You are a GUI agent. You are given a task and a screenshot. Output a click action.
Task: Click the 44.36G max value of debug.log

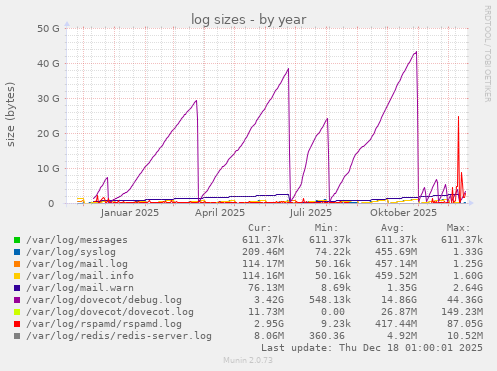coord(465,300)
